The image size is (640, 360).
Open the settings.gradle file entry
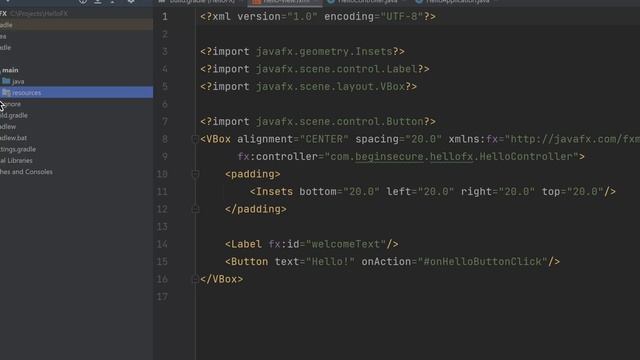[x=18, y=149]
